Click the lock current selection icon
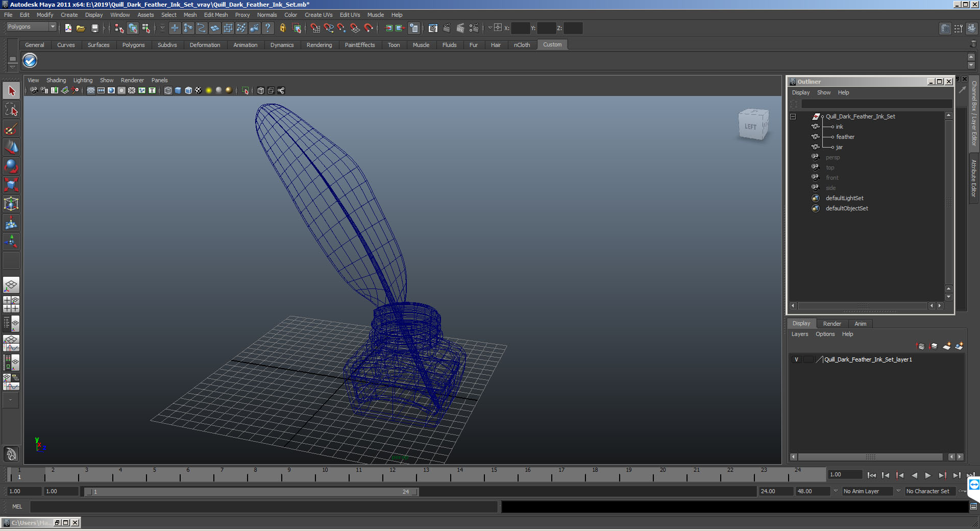Screen dimensions: 980x531 click(282, 28)
